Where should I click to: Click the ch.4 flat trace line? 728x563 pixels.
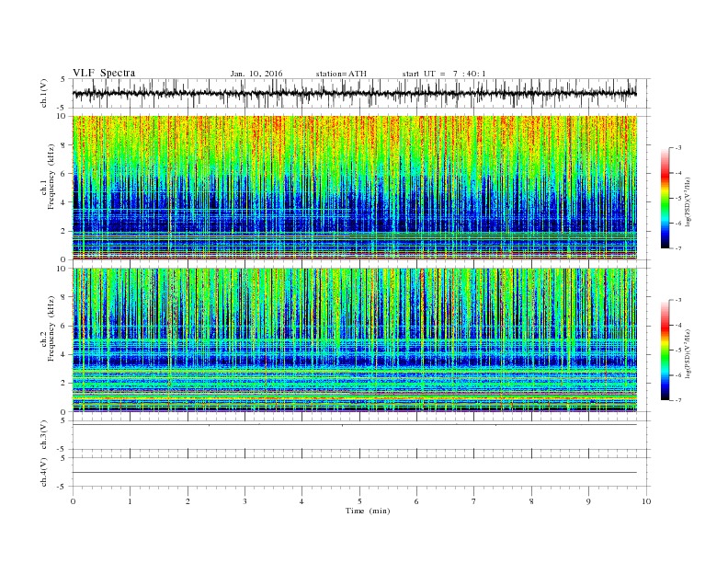coord(355,473)
